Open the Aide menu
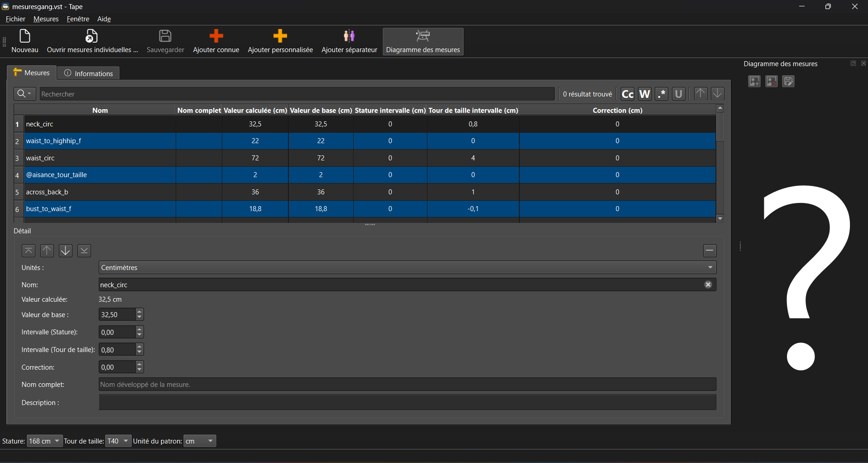 pos(104,19)
